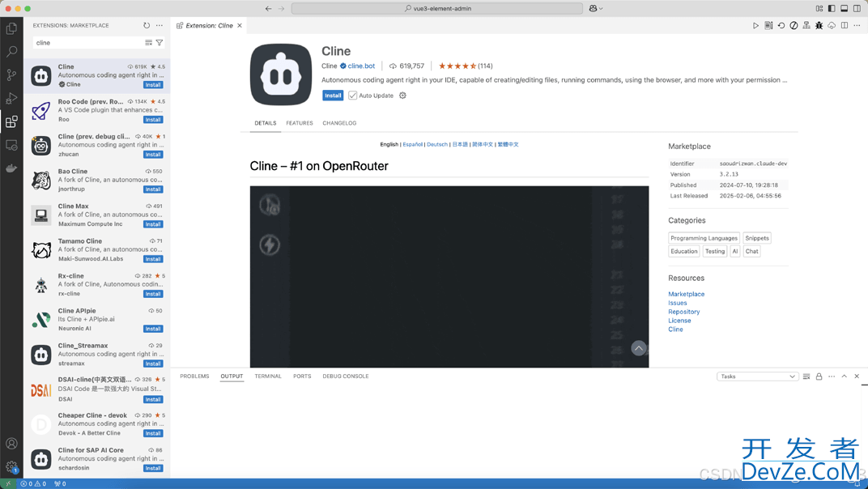Open the Docker view in activity bar
868x489 pixels.
pyautogui.click(x=11, y=168)
